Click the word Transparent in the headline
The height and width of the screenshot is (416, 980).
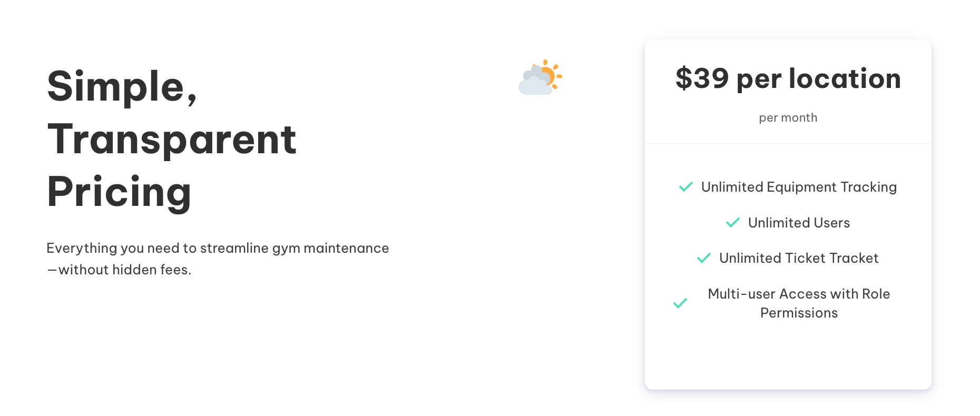[172, 139]
